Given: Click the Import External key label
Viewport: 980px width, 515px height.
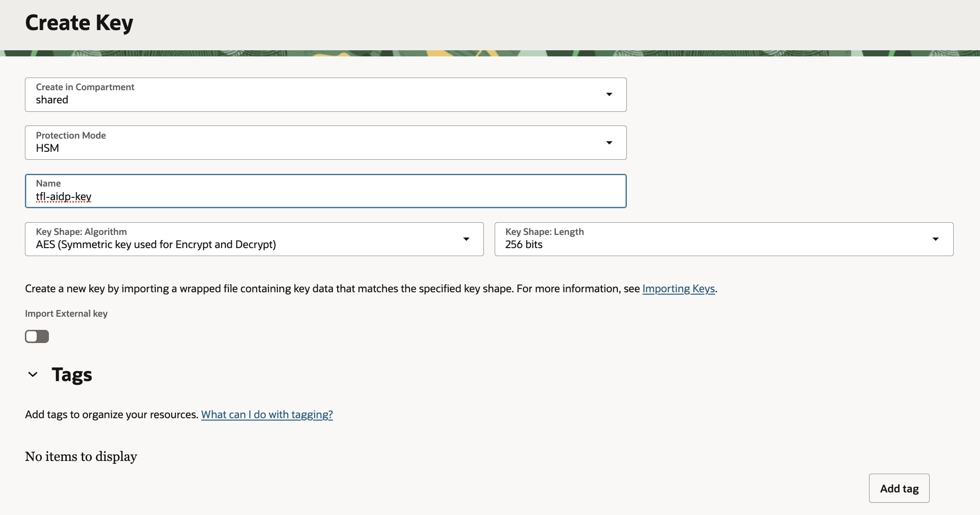Looking at the screenshot, I should pyautogui.click(x=66, y=313).
